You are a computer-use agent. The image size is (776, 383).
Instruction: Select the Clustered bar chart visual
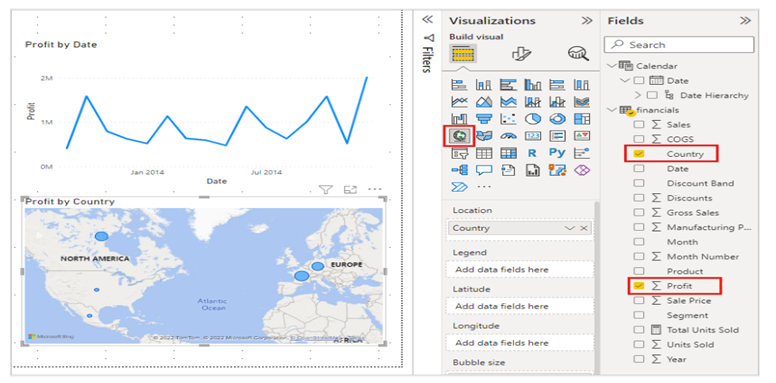point(508,85)
